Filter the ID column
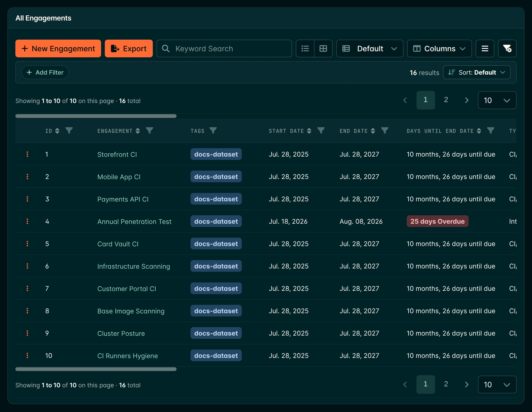This screenshot has height=412, width=532. pos(69,131)
